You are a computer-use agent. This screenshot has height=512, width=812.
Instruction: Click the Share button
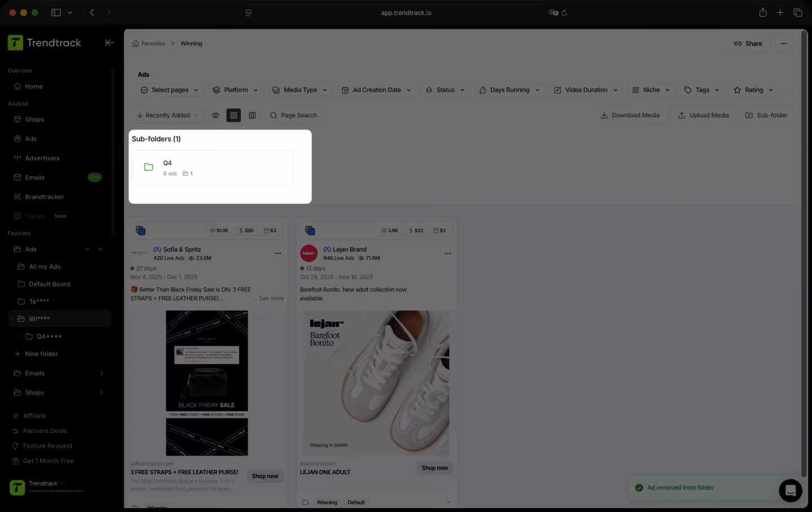coord(748,43)
